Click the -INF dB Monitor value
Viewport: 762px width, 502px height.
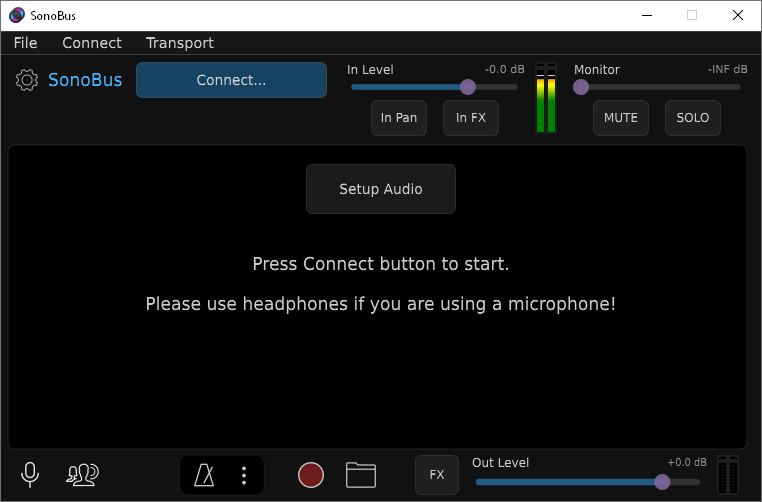[727, 69]
